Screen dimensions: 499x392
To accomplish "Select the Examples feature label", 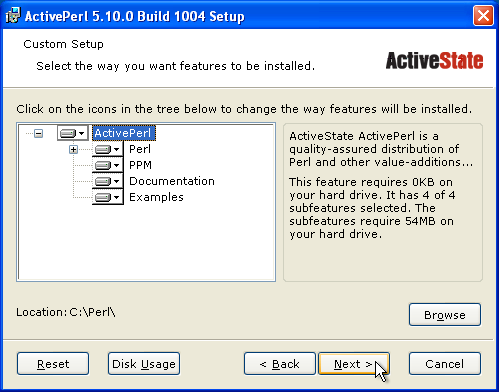I will coord(156,197).
